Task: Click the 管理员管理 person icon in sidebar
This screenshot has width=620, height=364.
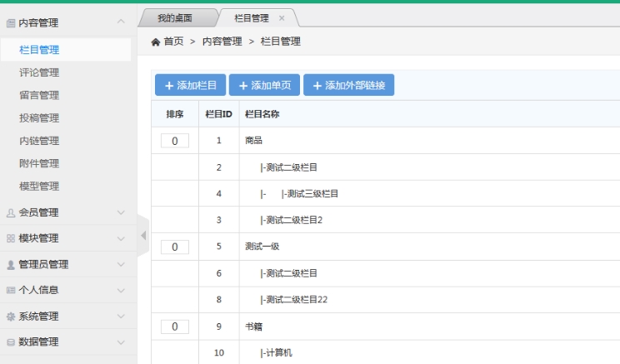Action: click(10, 264)
